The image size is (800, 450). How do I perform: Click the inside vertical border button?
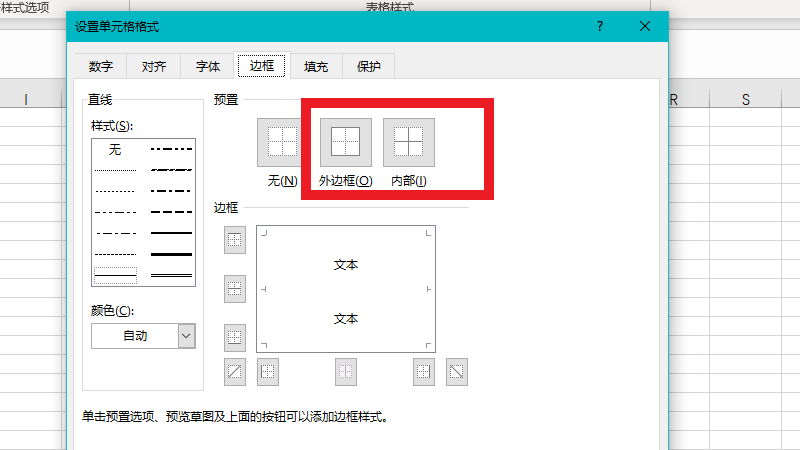tap(345, 371)
